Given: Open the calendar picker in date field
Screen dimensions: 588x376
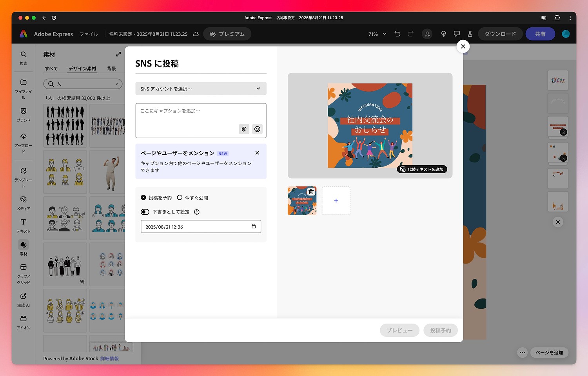Looking at the screenshot, I should 254,226.
